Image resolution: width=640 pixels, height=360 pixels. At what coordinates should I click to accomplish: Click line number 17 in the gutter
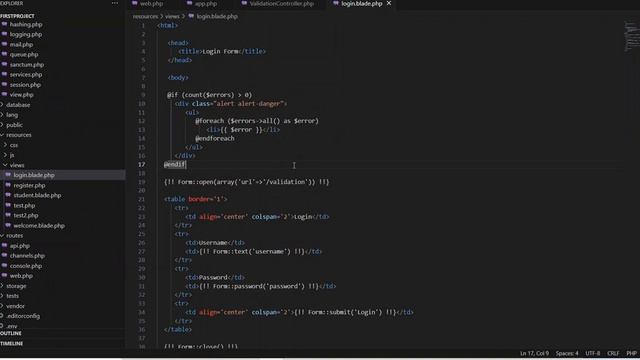click(141, 164)
